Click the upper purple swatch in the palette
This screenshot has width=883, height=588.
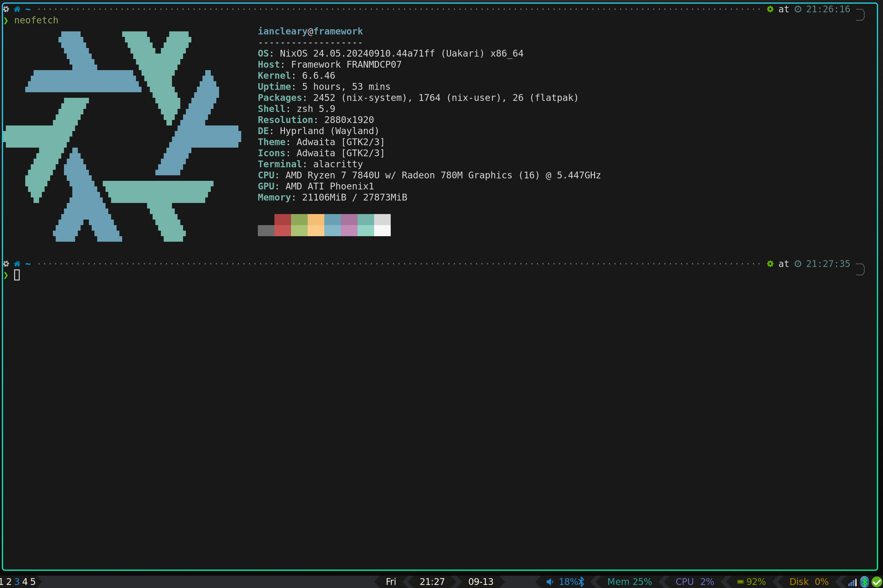pyautogui.click(x=349, y=219)
